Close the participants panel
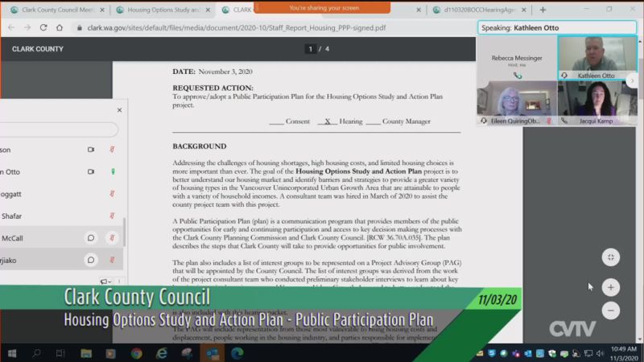 119,110
